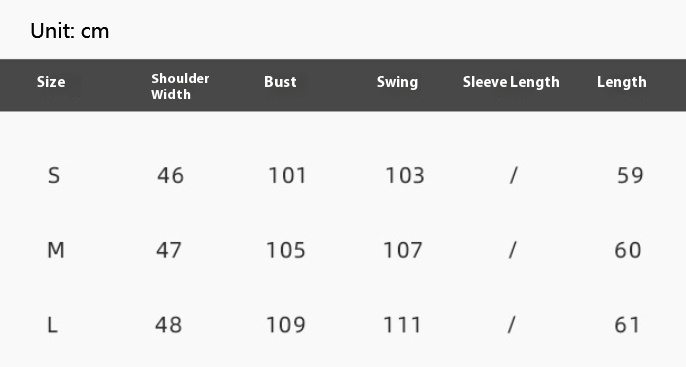Select the size L row label
Image resolution: width=686 pixels, height=367 pixels.
coord(52,325)
